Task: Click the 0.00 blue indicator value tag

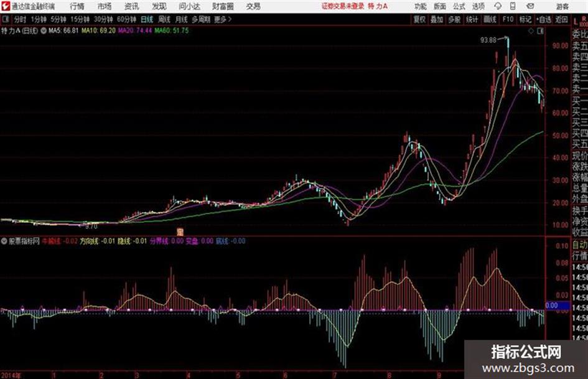Action: pyautogui.click(x=558, y=306)
